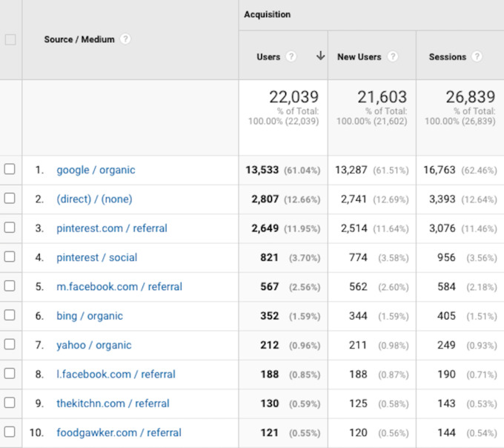Select bing organic sessions value 405
This screenshot has height=448, width=504.
(446, 316)
